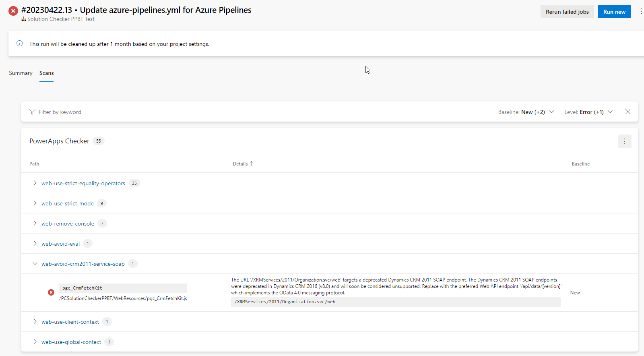
Task: Click the 9 count badge for web-use-strict-mode
Action: (102, 203)
